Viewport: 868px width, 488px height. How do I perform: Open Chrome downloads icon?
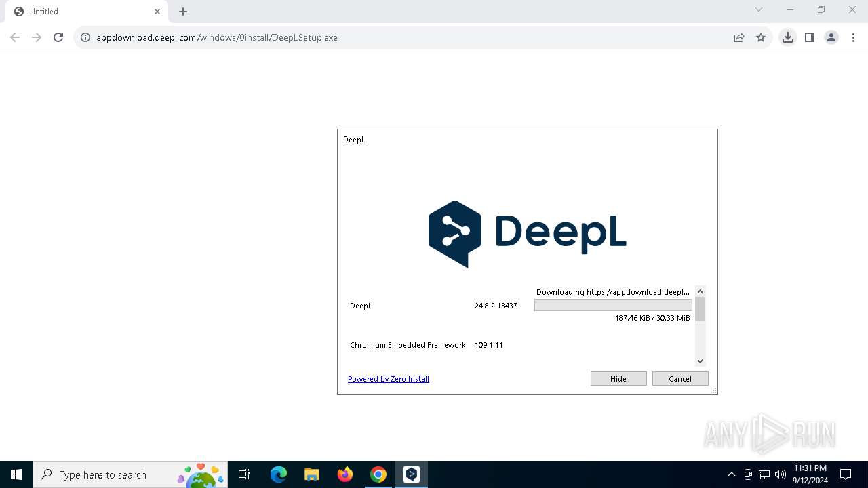(x=787, y=37)
